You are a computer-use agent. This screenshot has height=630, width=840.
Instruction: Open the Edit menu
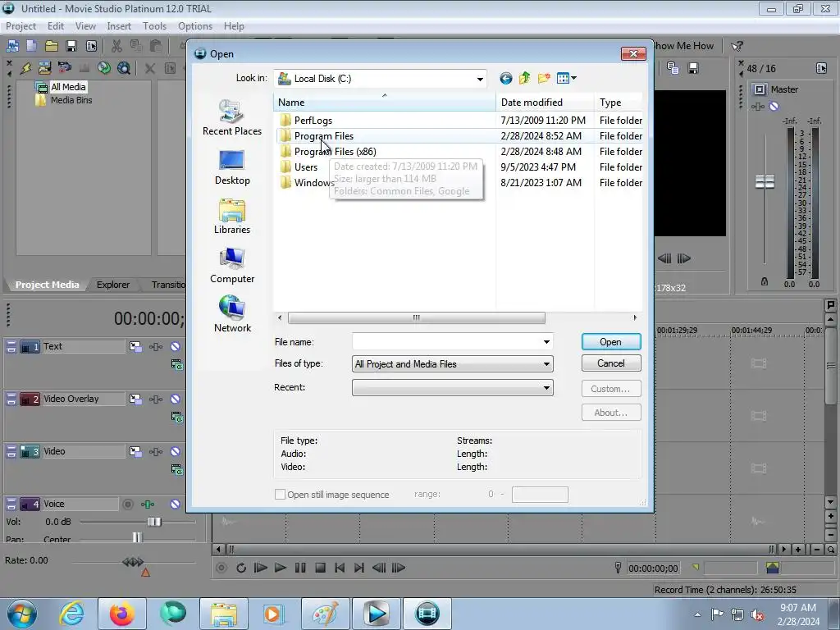coord(55,26)
